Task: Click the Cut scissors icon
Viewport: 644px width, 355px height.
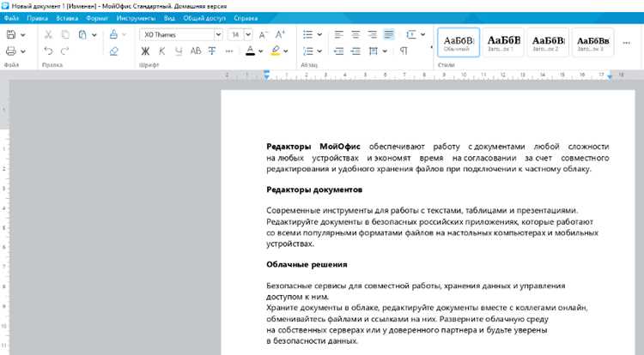Action: coord(48,35)
